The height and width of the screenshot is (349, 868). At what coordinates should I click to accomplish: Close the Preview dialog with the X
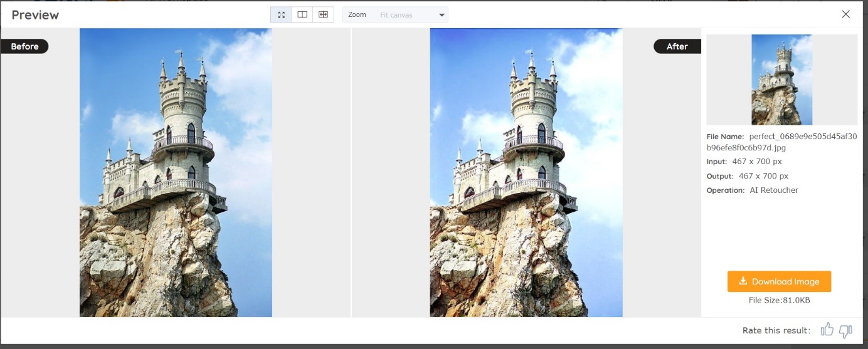846,14
